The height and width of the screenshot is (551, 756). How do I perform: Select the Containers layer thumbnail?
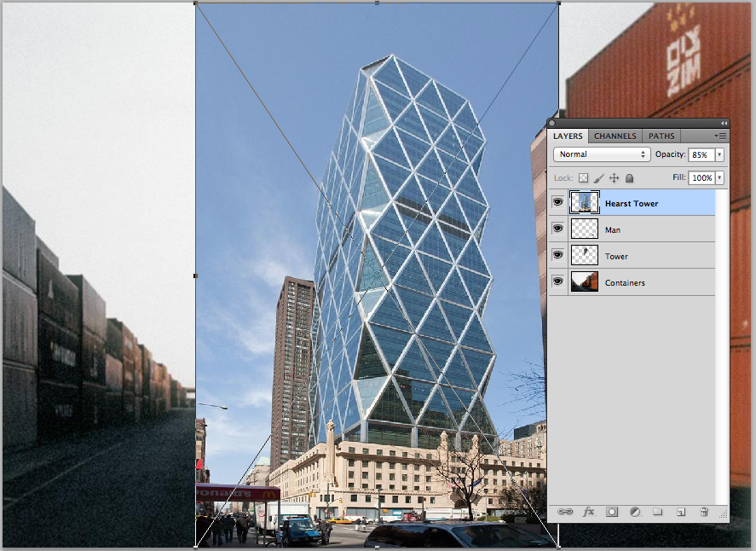coord(585,281)
